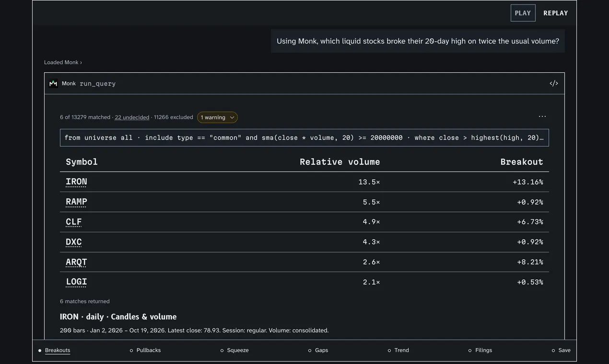Viewport: 609px width, 364px height.
Task: Select the Breakouts tab
Action: coord(54,350)
